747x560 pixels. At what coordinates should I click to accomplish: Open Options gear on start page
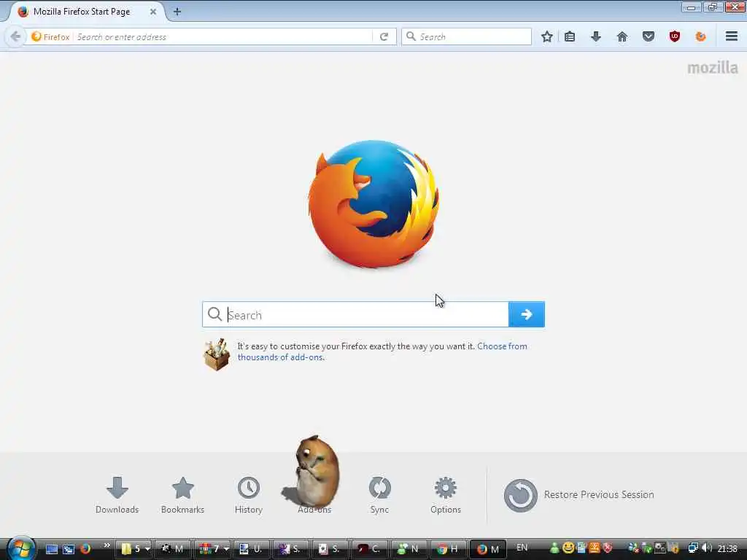446,495
